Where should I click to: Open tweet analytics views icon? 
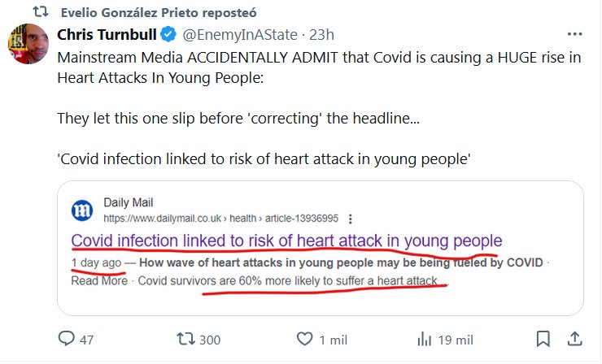point(424,338)
